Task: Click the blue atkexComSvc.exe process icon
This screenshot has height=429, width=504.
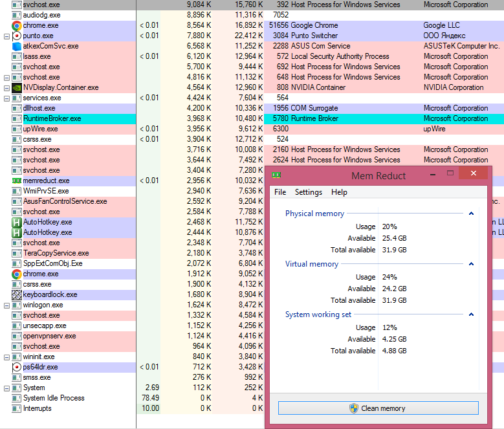Action: coord(17,47)
